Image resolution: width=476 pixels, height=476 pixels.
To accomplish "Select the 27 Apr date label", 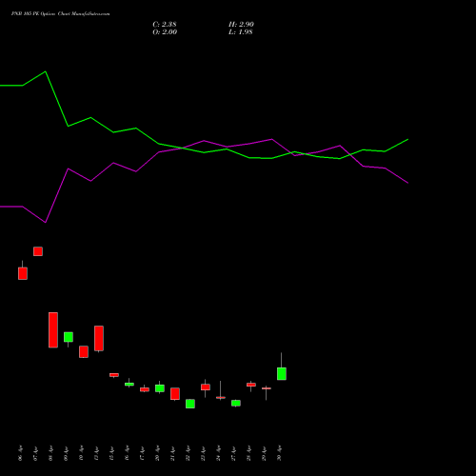I will click(x=234, y=453).
